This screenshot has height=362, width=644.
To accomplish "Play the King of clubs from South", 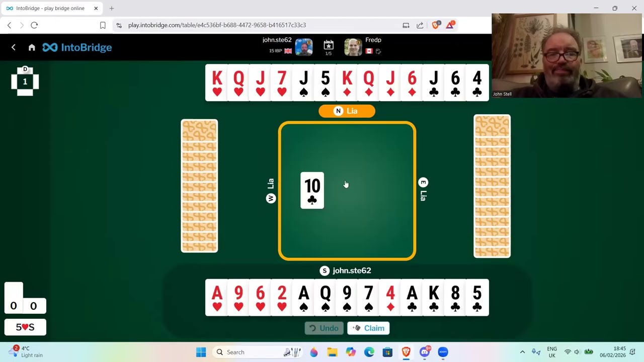I will tap(434, 298).
